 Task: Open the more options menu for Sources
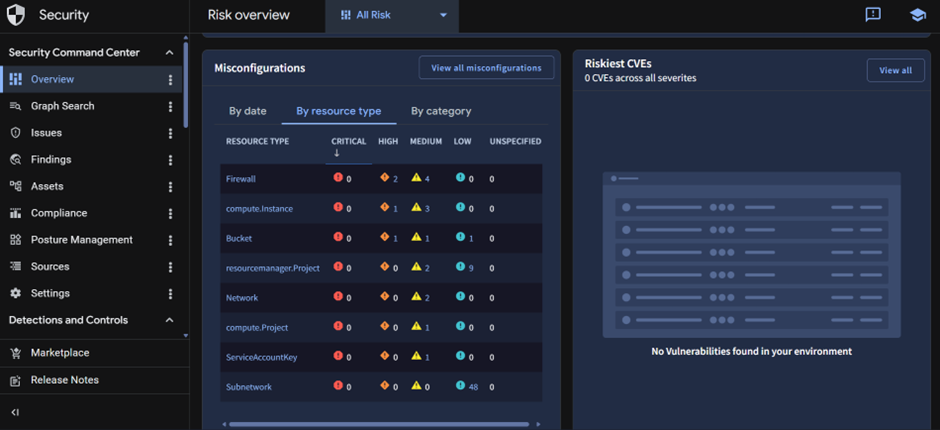(170, 267)
